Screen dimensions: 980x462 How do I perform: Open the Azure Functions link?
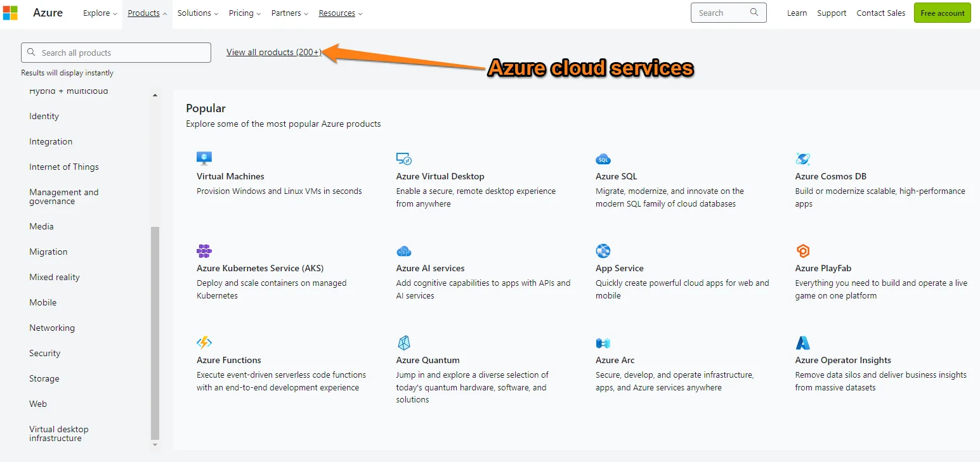click(x=229, y=360)
